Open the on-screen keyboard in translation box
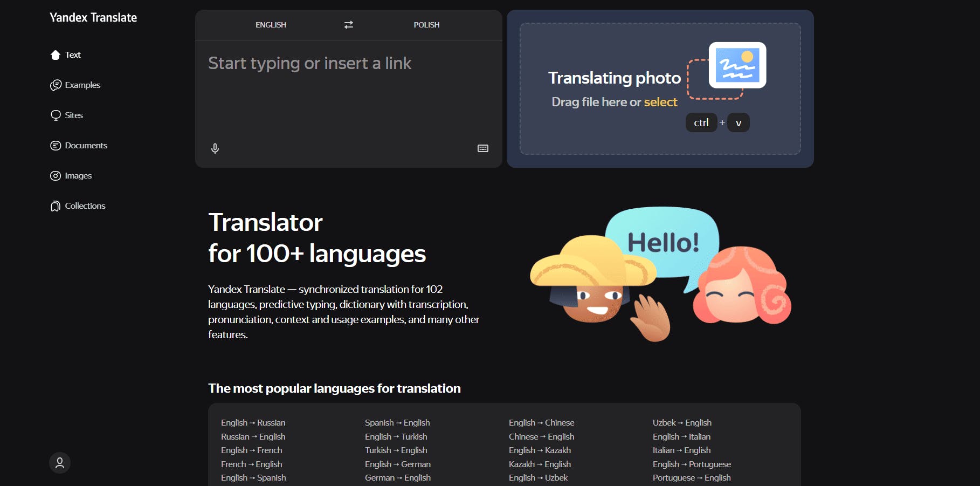Screen dimensions: 980x486 (482, 148)
